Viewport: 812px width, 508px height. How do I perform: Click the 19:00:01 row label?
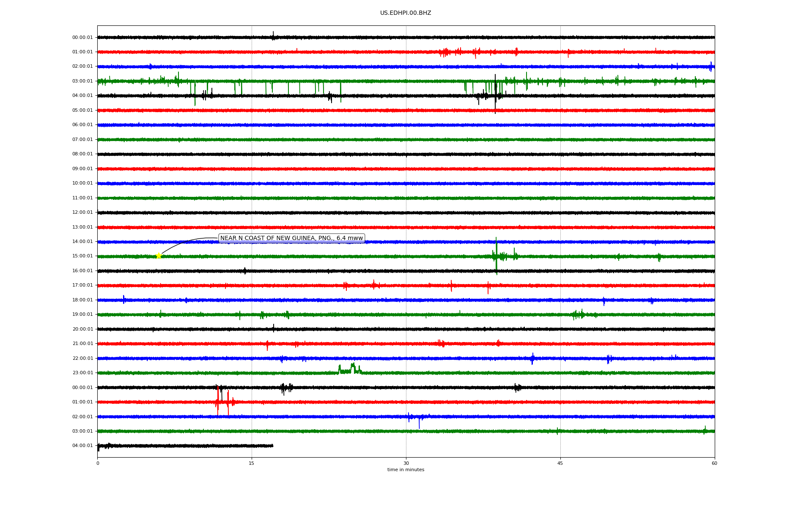click(82, 315)
